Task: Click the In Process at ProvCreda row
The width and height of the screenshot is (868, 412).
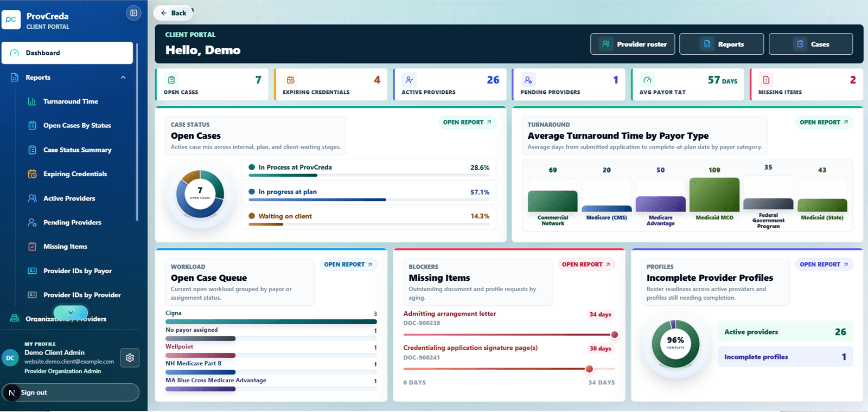Action: 369,169
